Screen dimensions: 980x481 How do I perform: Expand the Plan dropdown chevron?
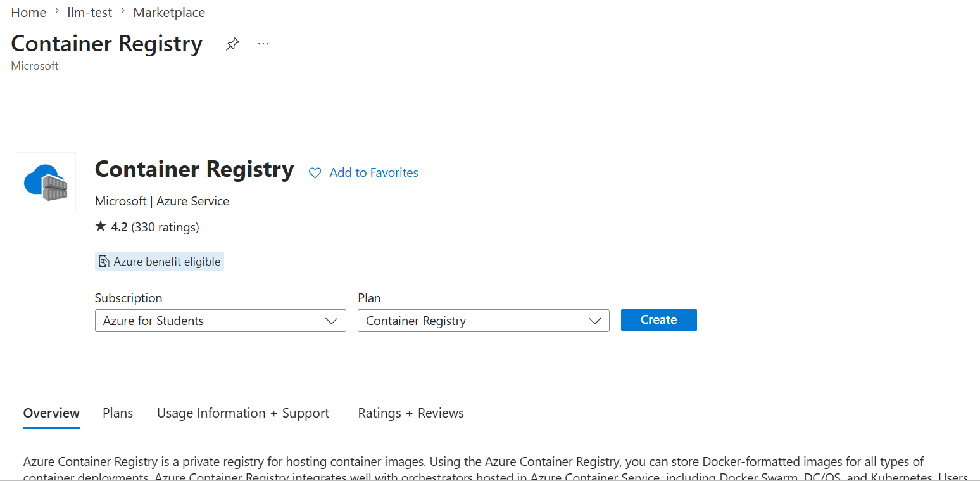click(594, 321)
